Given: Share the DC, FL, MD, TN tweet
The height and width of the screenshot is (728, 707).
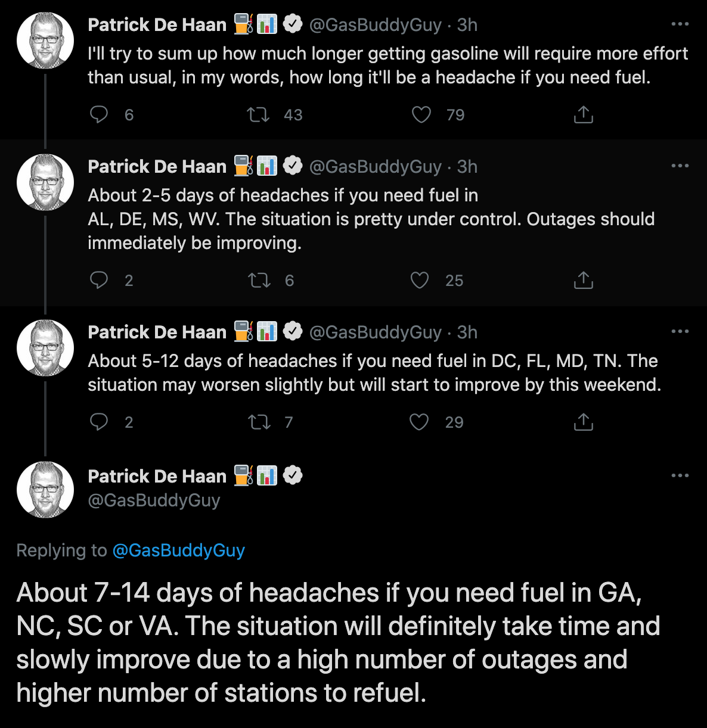Looking at the screenshot, I should 583,422.
